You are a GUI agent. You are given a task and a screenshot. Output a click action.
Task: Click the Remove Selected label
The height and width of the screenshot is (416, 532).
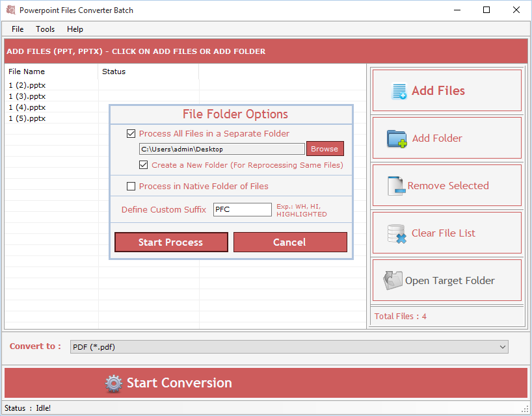tap(448, 186)
